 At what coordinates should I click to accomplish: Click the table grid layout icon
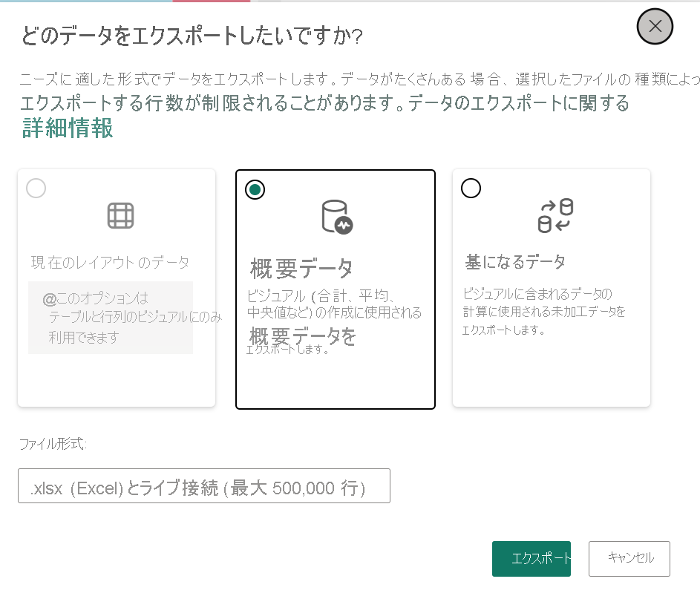(x=120, y=216)
